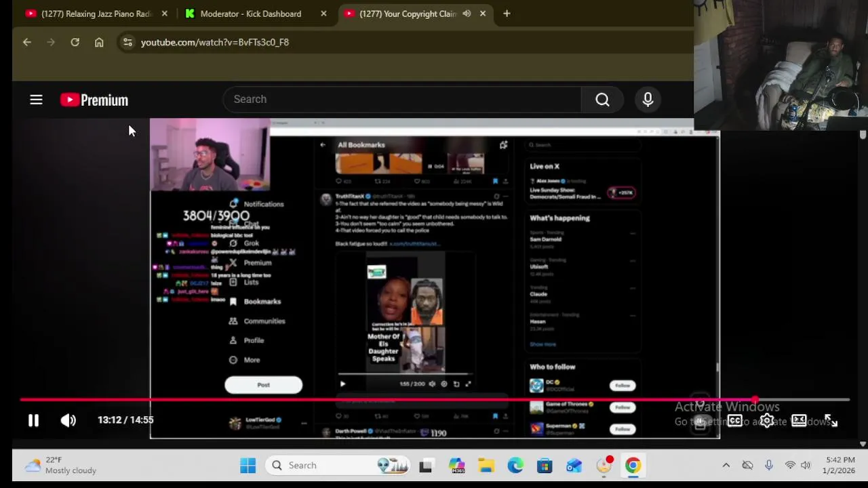Open Microsoft Store from the taskbar
The height and width of the screenshot is (488, 868).
tap(545, 466)
